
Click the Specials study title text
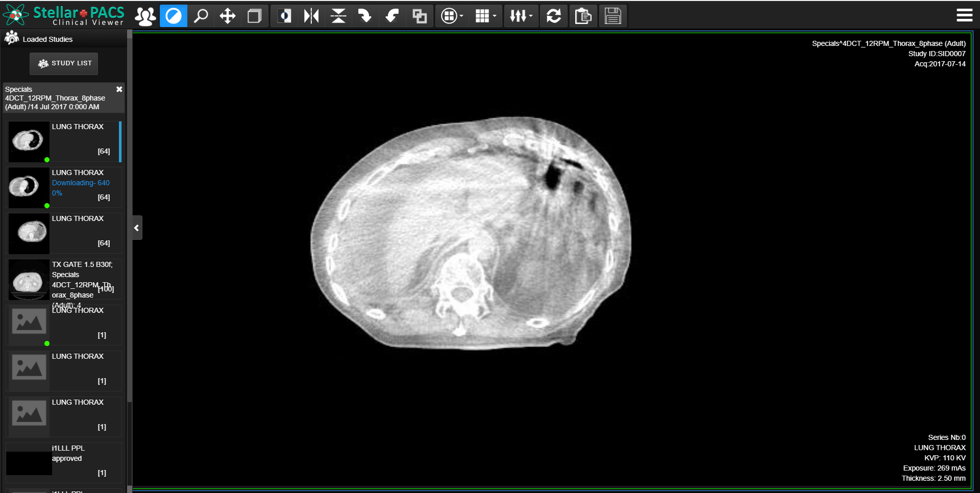[x=55, y=98]
